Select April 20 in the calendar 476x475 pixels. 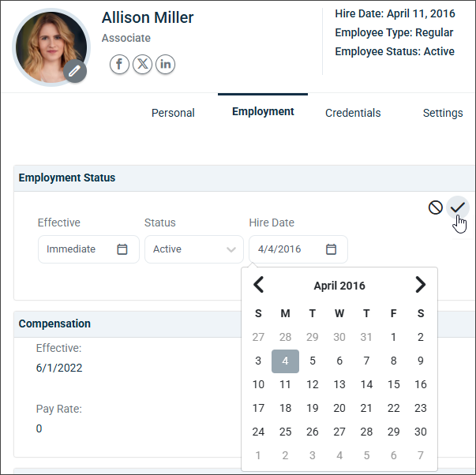click(x=339, y=408)
